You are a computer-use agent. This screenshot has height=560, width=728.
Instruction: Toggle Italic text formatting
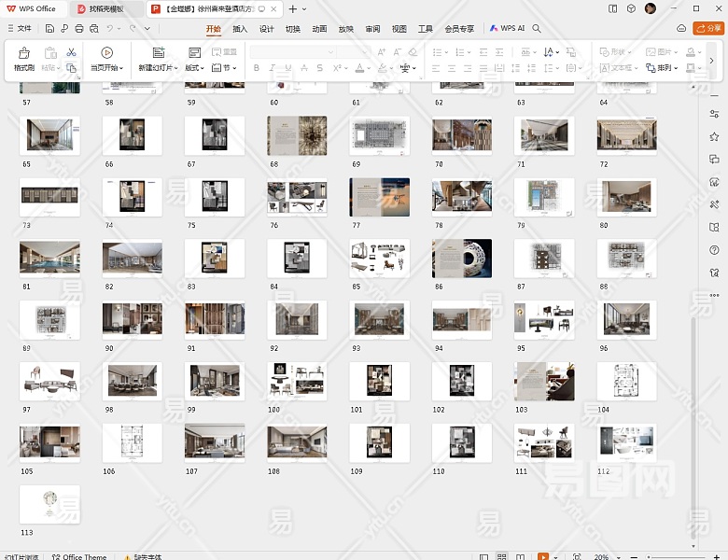pos(272,68)
